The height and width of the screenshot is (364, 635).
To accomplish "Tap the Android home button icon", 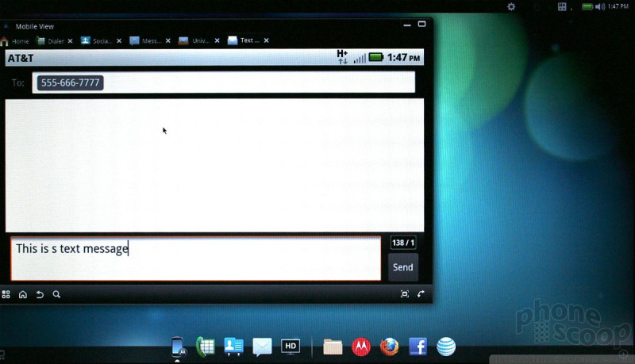I will [23, 294].
